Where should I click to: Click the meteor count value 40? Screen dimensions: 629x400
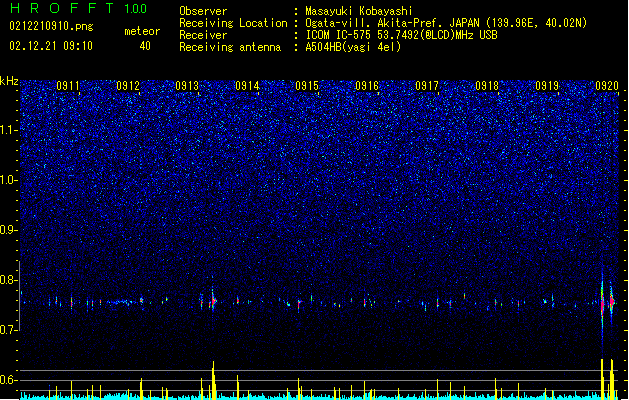click(x=145, y=46)
